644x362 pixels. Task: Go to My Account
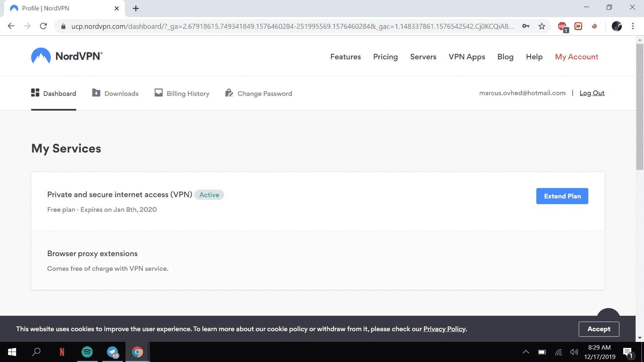tap(577, 57)
